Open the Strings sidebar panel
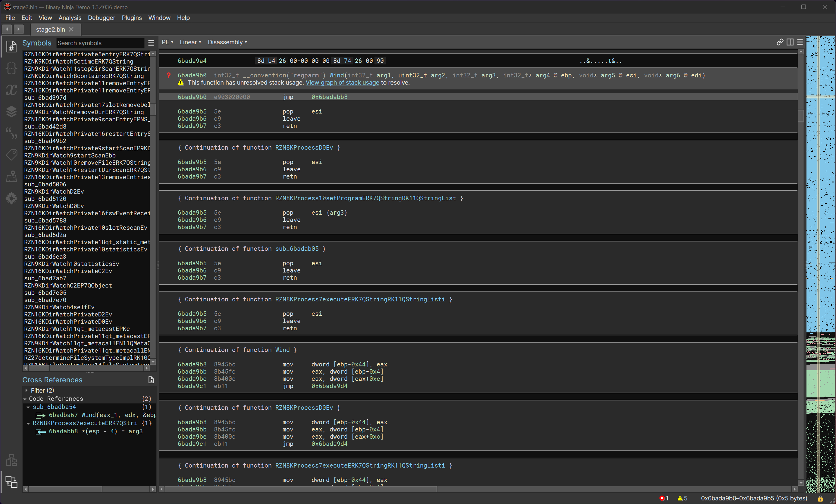Image resolution: width=836 pixels, height=504 pixels. (x=11, y=133)
